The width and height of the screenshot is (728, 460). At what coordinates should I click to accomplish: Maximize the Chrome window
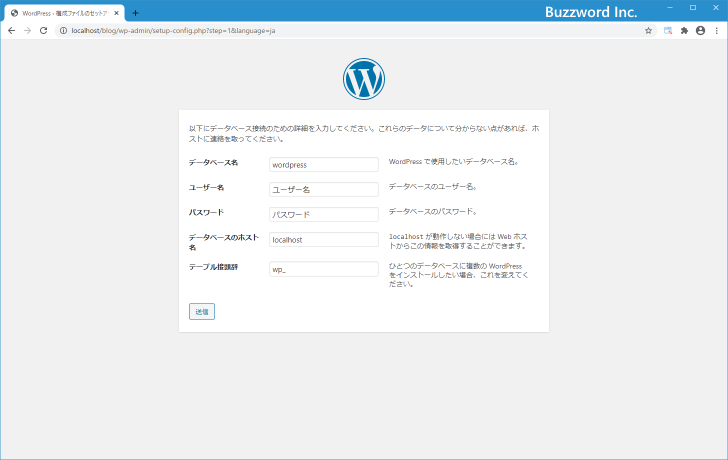coord(693,7)
